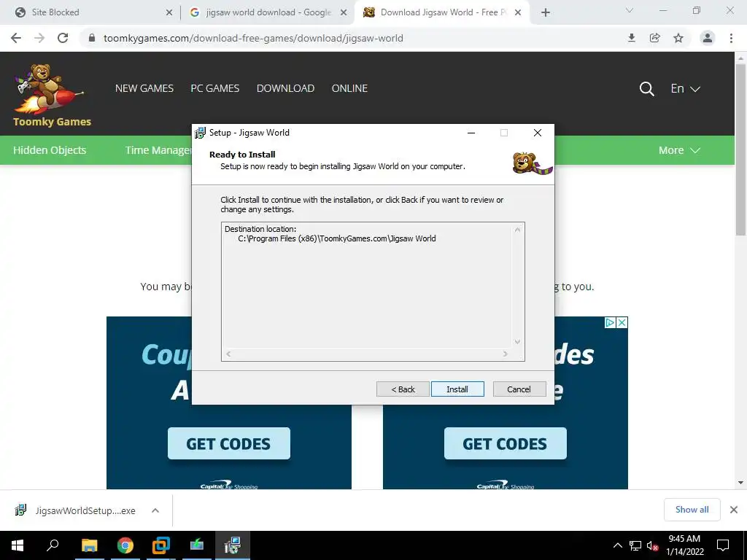747x560 pixels.
Task: Open Windows taskbar search
Action: pos(53,545)
